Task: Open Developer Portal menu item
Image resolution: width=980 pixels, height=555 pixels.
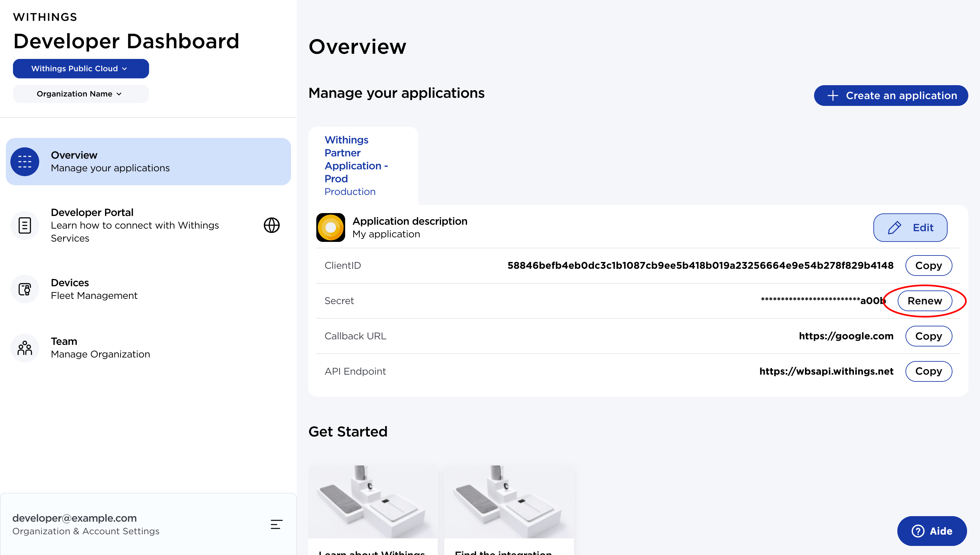Action: 148,225
